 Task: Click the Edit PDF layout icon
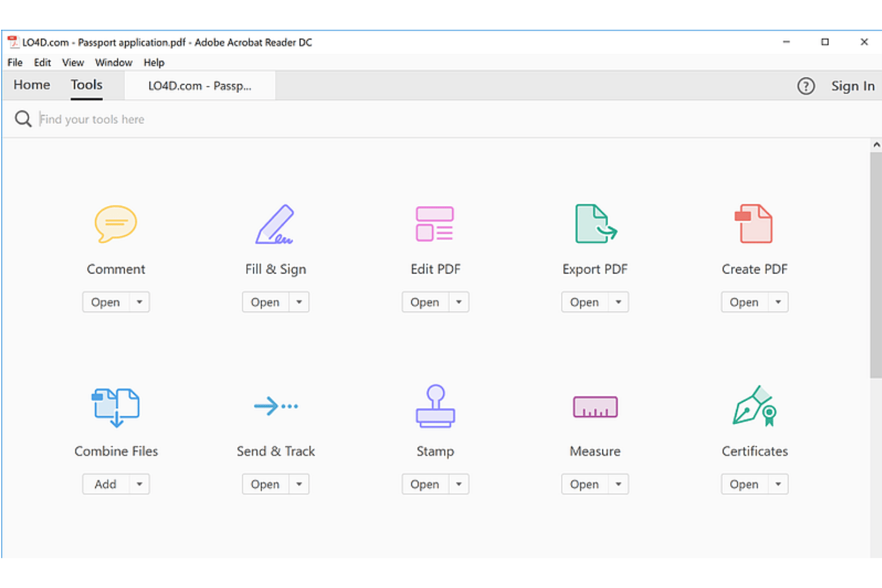pos(435,224)
